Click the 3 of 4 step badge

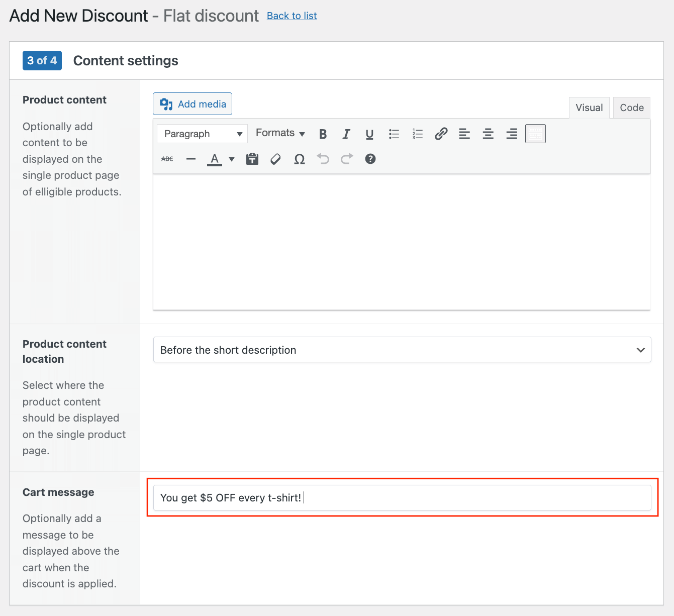point(42,60)
